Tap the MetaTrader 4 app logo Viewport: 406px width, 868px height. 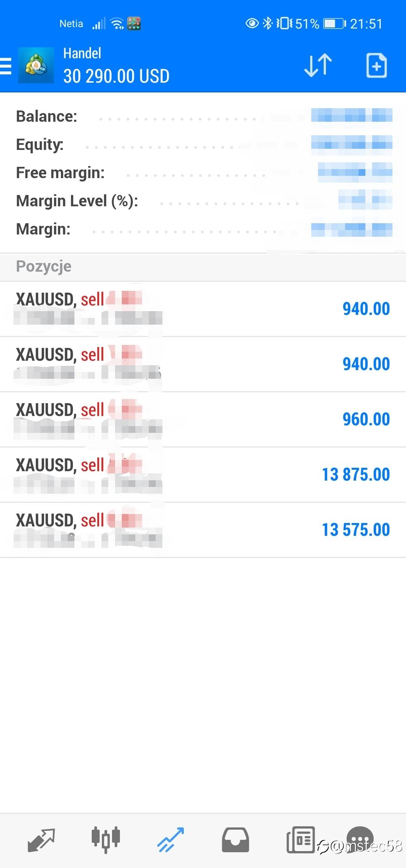(x=36, y=65)
